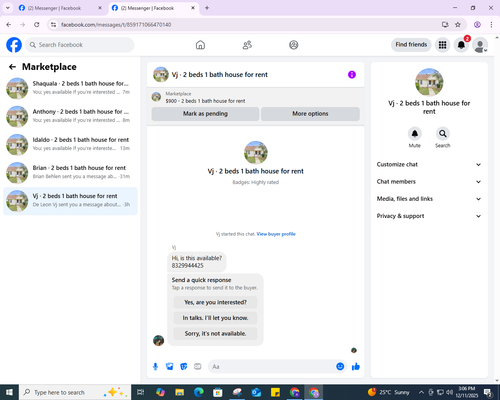This screenshot has height=400, width=500.
Task: Click the Facebook logo icon
Action: point(14,45)
